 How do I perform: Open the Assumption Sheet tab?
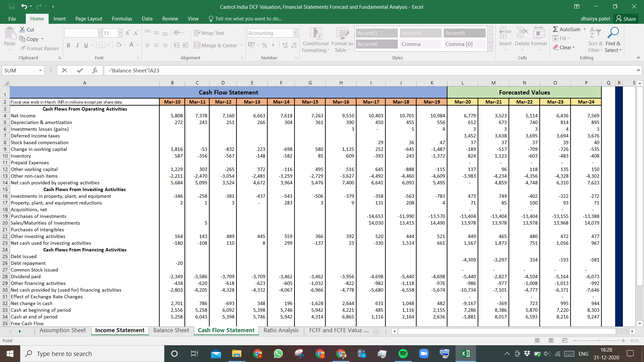pyautogui.click(x=62, y=330)
